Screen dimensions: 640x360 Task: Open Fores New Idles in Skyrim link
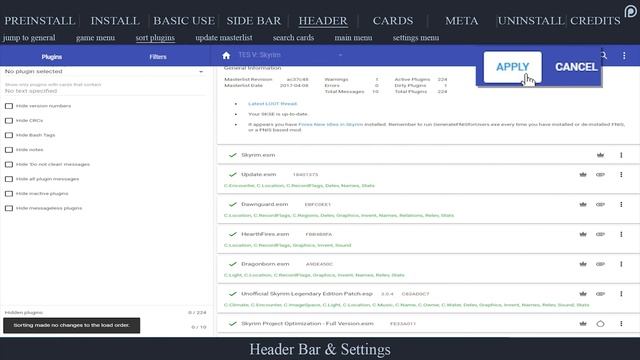(x=331, y=124)
